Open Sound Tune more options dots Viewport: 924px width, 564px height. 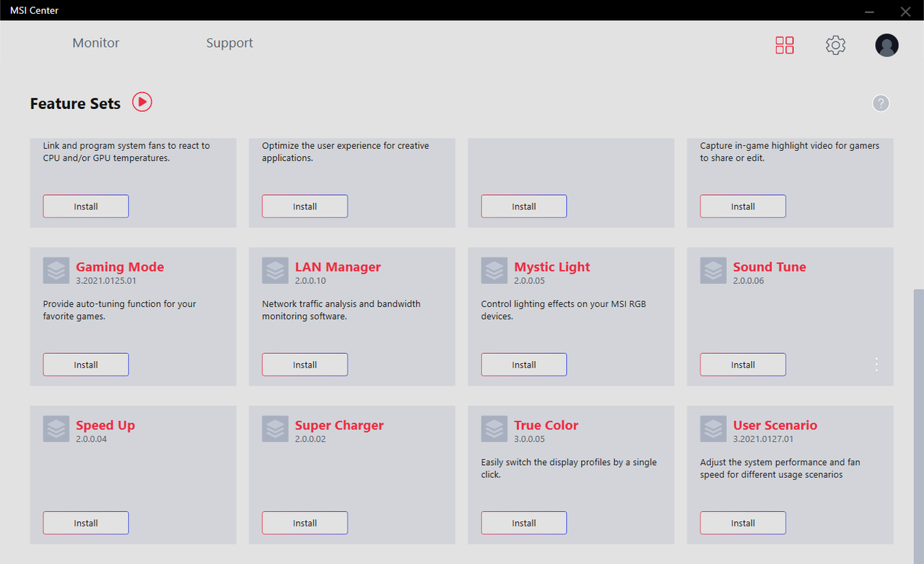876,365
